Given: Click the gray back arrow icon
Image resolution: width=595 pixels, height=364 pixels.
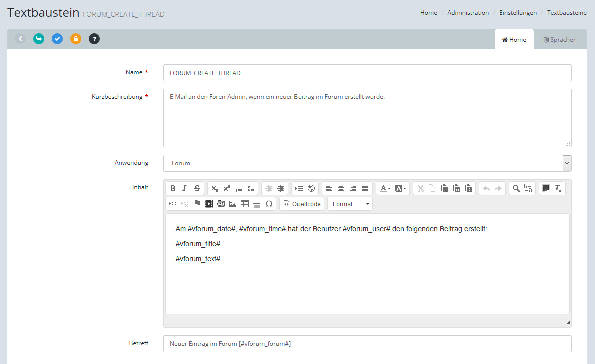Looking at the screenshot, I should 20,39.
